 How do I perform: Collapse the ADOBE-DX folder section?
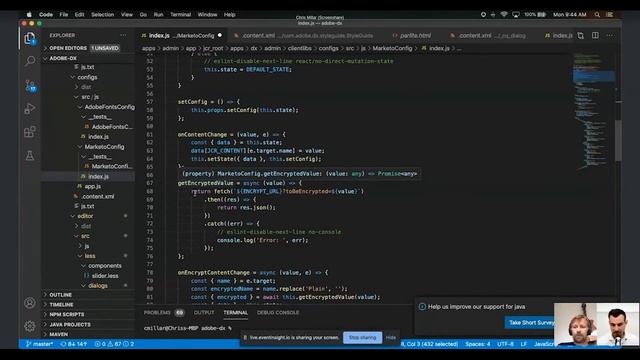(63, 58)
